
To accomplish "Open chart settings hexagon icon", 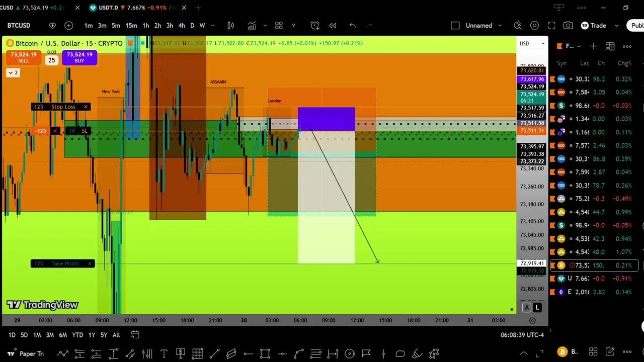I will (x=535, y=26).
